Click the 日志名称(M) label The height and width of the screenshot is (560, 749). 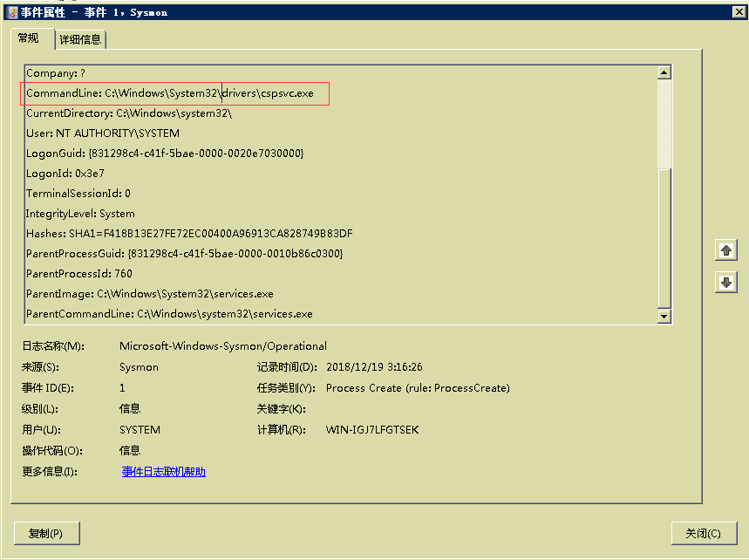(53, 346)
